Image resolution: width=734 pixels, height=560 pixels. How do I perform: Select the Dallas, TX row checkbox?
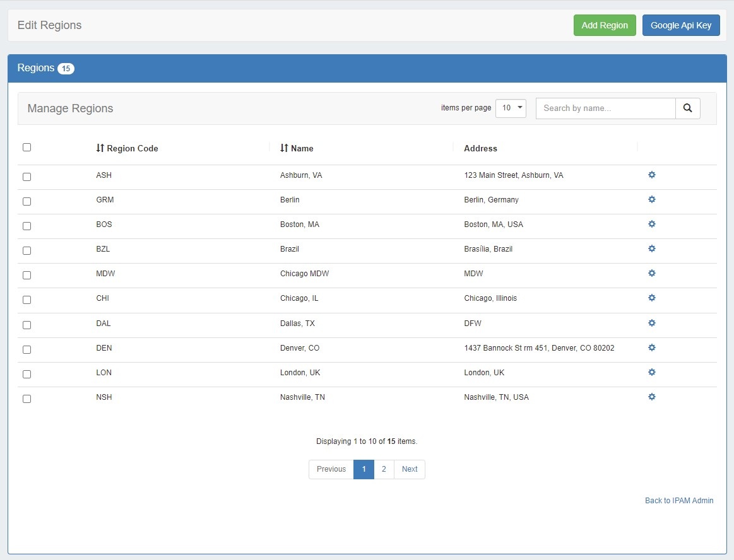click(x=27, y=325)
